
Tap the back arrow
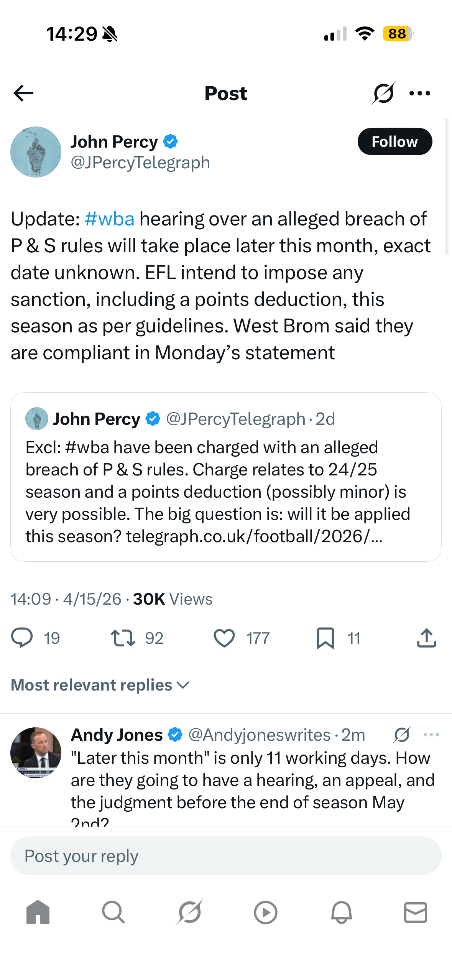(23, 93)
